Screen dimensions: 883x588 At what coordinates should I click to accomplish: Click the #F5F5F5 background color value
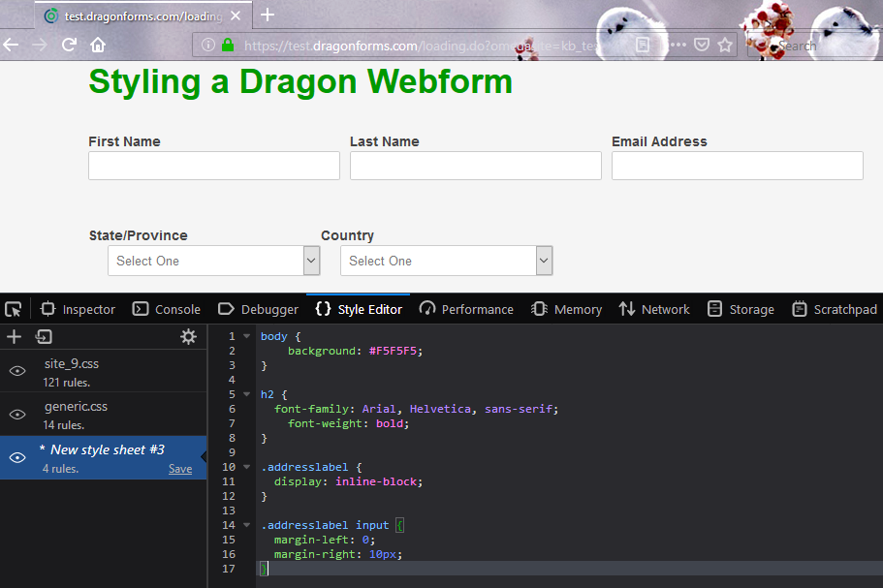pos(395,351)
